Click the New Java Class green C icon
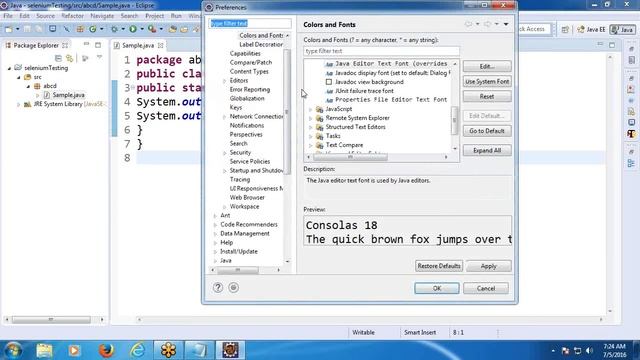The width and height of the screenshot is (640, 360). tap(93, 29)
